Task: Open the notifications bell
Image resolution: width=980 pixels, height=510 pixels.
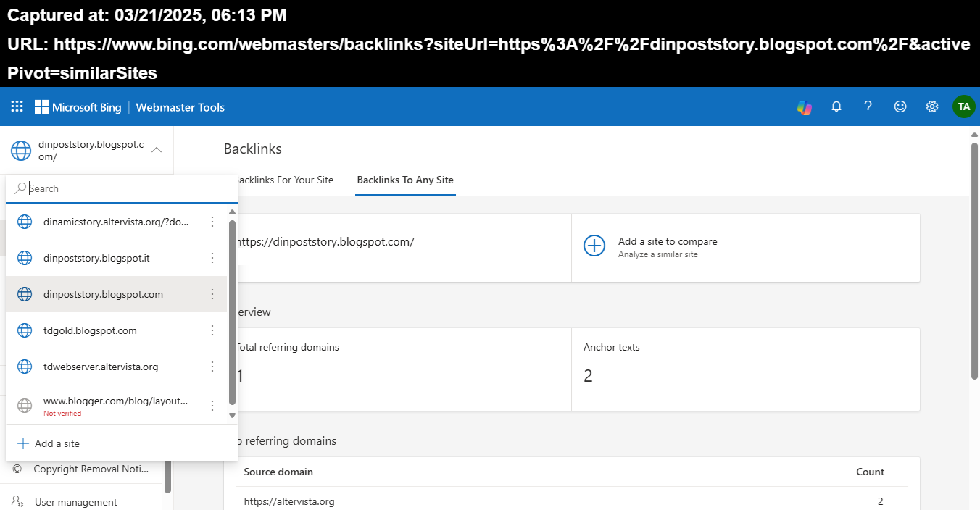Action: (x=836, y=107)
